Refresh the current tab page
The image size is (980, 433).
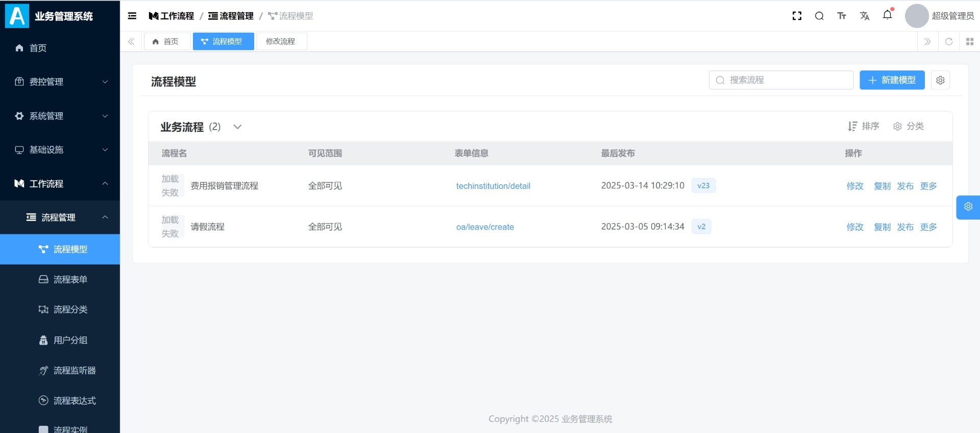click(949, 41)
